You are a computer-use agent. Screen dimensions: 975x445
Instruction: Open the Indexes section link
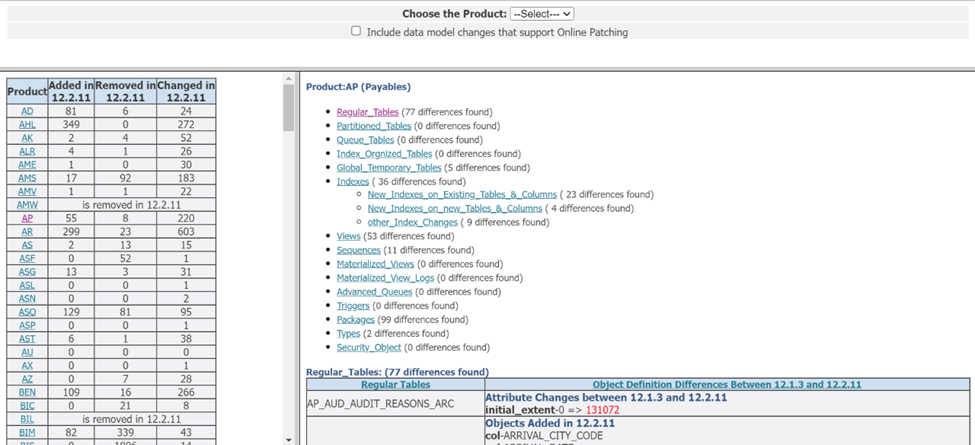click(x=352, y=182)
